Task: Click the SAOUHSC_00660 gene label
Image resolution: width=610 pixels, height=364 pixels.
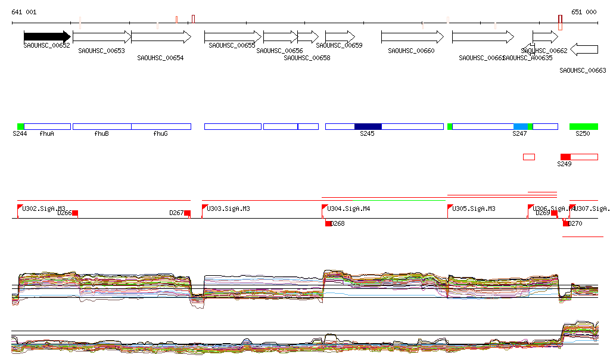Action: coord(411,51)
